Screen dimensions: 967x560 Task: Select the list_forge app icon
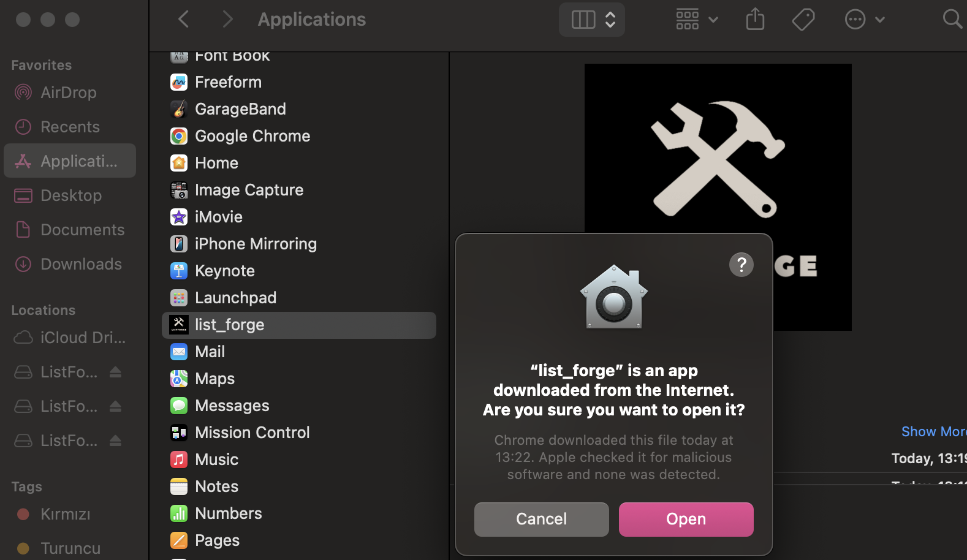[179, 325]
